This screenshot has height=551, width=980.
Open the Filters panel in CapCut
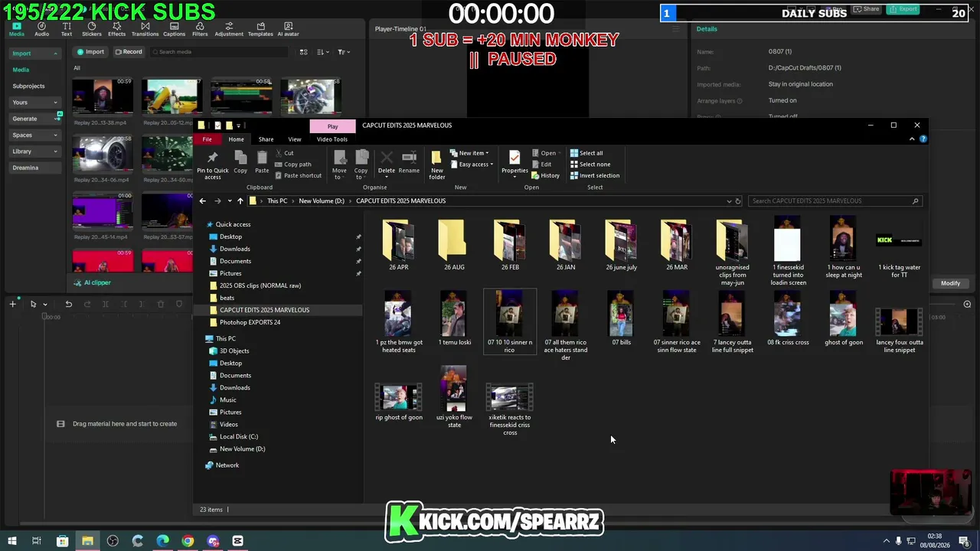pyautogui.click(x=200, y=29)
